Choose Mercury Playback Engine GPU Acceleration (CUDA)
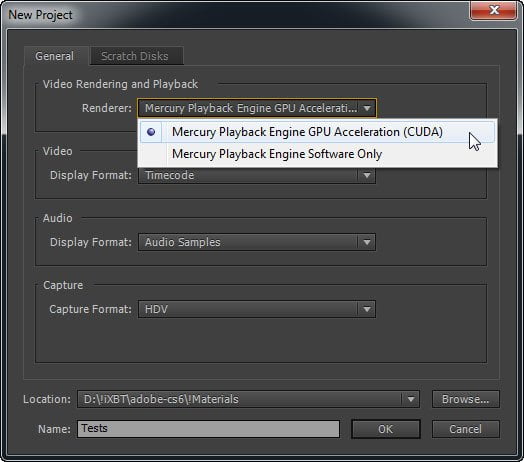 point(317,132)
